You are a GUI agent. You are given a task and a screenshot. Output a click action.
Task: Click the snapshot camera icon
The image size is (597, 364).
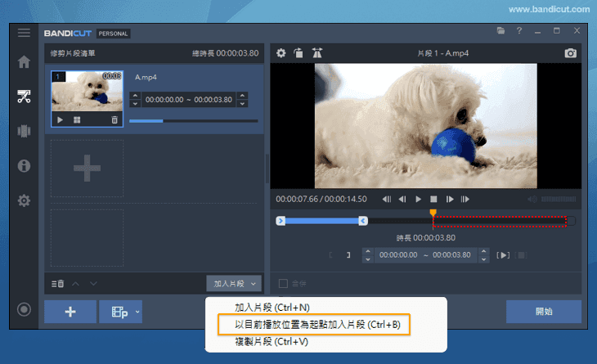570,53
